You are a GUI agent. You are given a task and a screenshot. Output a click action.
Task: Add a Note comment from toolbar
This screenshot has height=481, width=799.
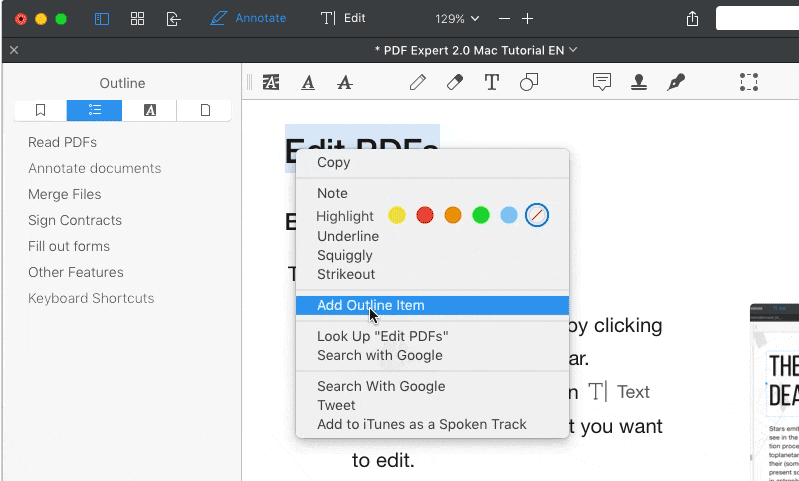(x=602, y=83)
